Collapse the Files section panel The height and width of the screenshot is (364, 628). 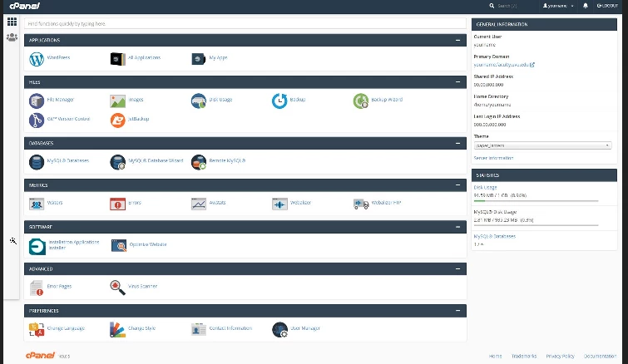click(457, 82)
